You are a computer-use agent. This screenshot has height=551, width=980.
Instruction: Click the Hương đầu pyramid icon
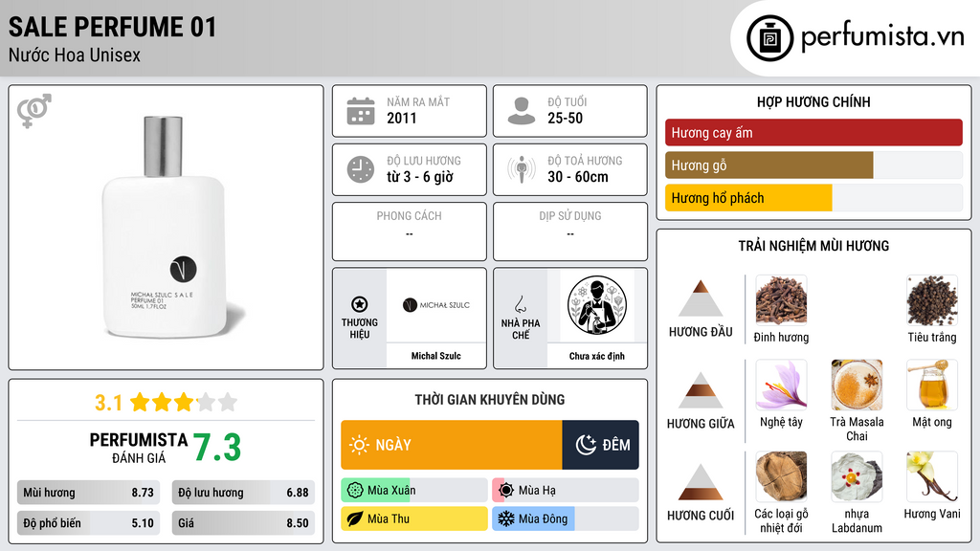[x=701, y=298]
